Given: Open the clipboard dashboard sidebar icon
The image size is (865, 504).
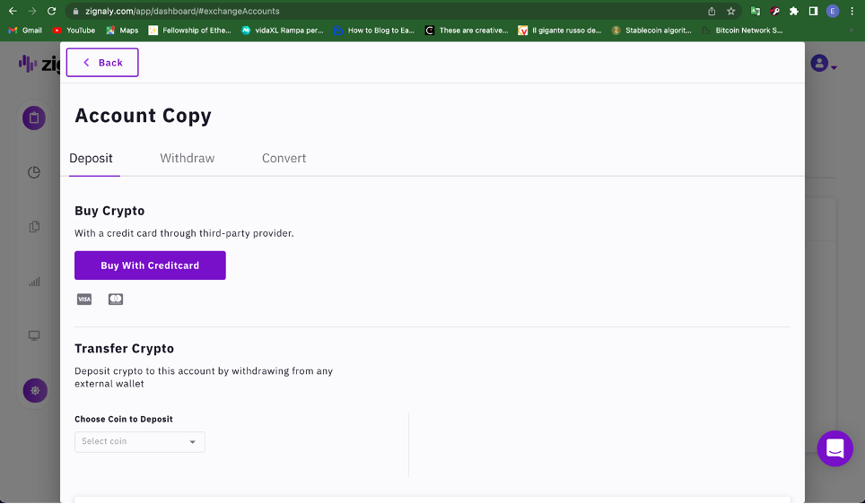Looking at the screenshot, I should (x=34, y=118).
